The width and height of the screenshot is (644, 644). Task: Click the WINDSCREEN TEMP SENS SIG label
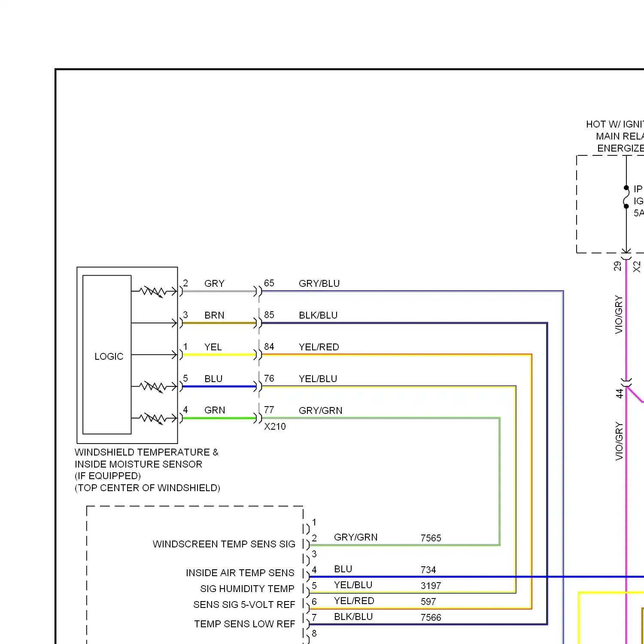coord(224,544)
